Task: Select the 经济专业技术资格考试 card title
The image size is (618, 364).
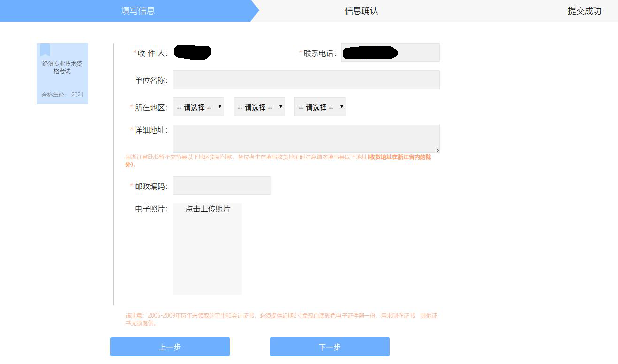Action: [x=62, y=67]
